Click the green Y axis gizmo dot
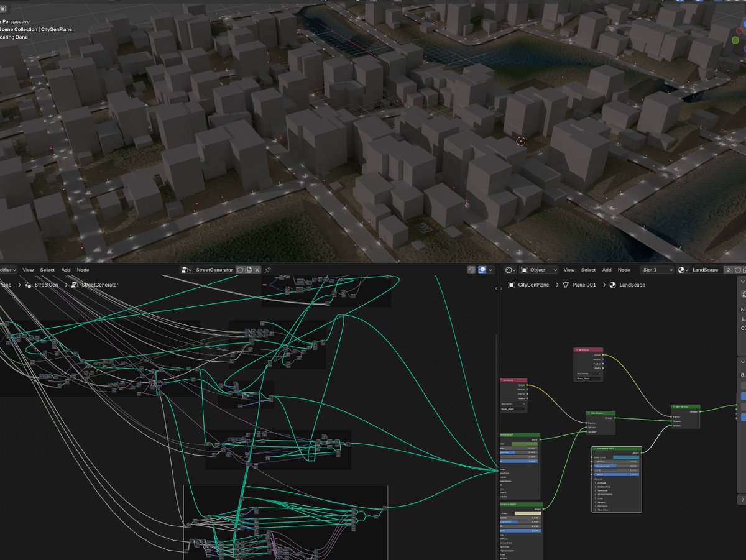Screen dimensions: 746x560 (735, 40)
